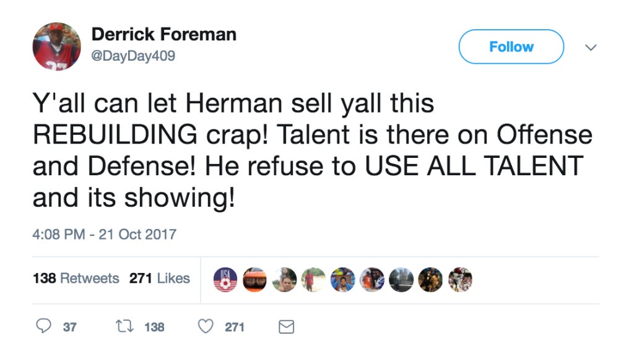Screen dimensions: 634x364
Task: Click the like count beside heart
Action: click(x=235, y=327)
